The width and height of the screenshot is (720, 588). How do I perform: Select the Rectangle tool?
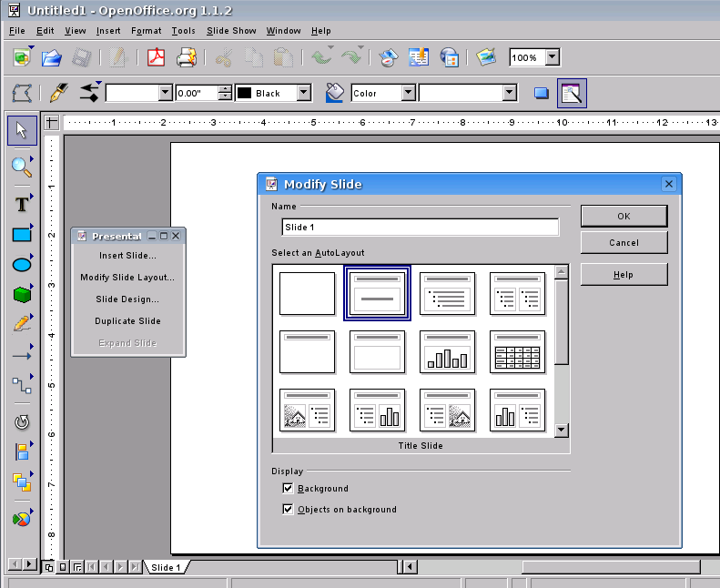[22, 235]
